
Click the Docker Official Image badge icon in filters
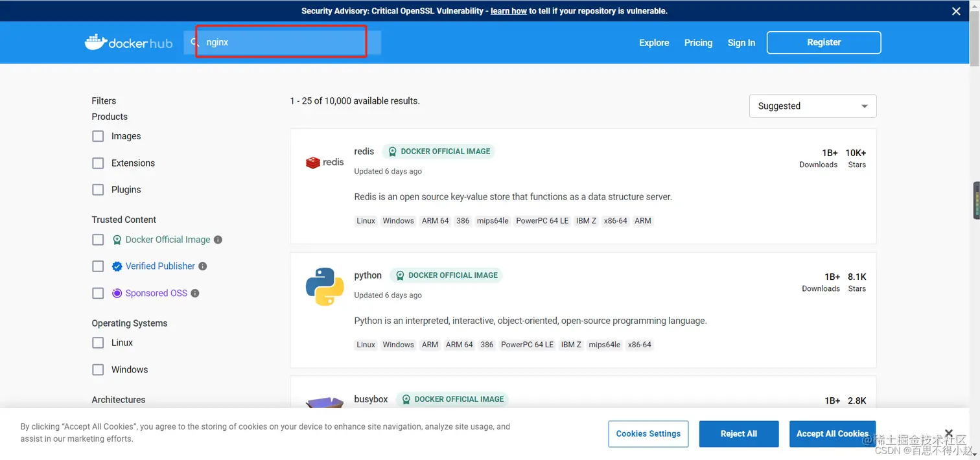(x=117, y=240)
